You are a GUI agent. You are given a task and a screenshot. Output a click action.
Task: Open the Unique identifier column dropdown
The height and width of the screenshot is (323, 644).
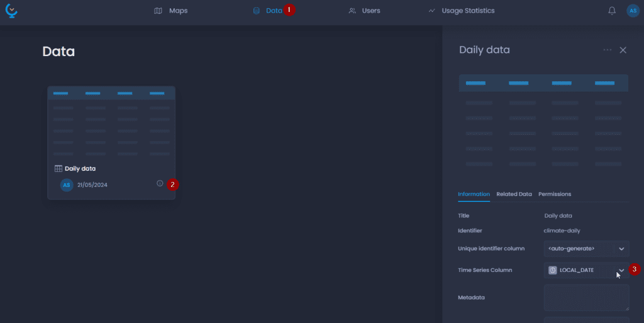coord(587,249)
